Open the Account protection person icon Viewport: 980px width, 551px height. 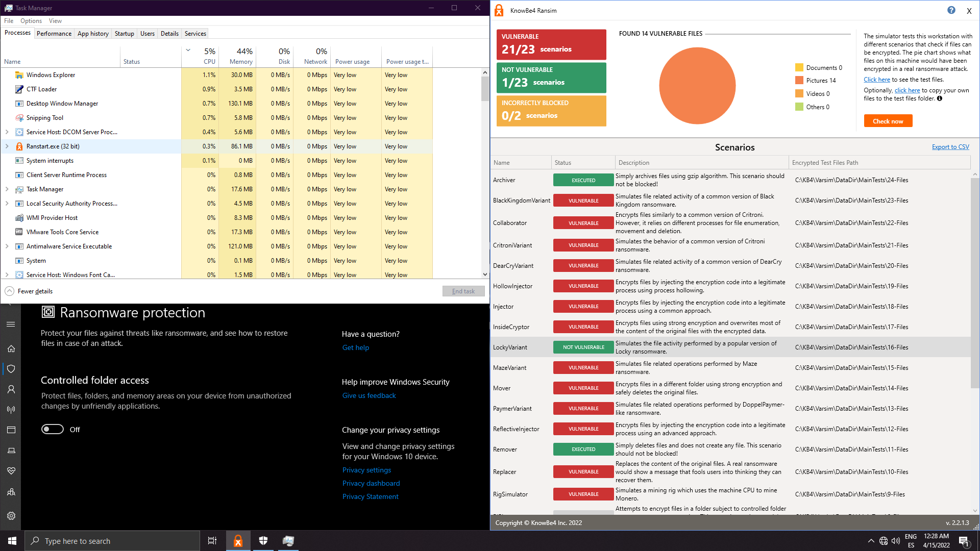pyautogui.click(x=11, y=389)
